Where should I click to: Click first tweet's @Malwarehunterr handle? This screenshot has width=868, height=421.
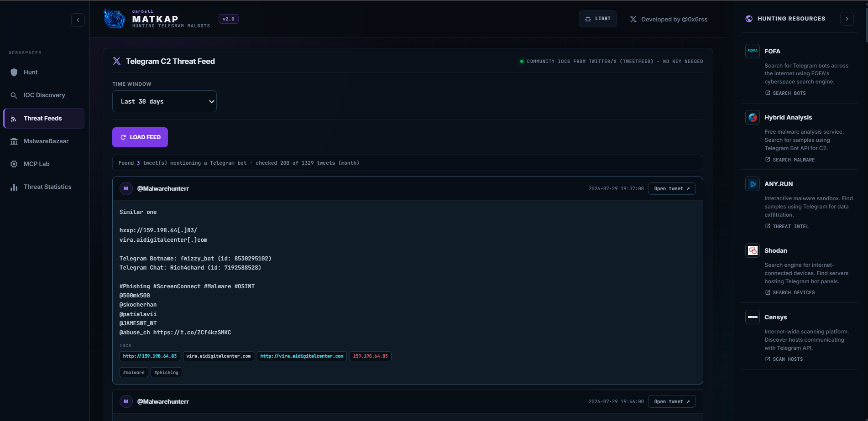[163, 188]
